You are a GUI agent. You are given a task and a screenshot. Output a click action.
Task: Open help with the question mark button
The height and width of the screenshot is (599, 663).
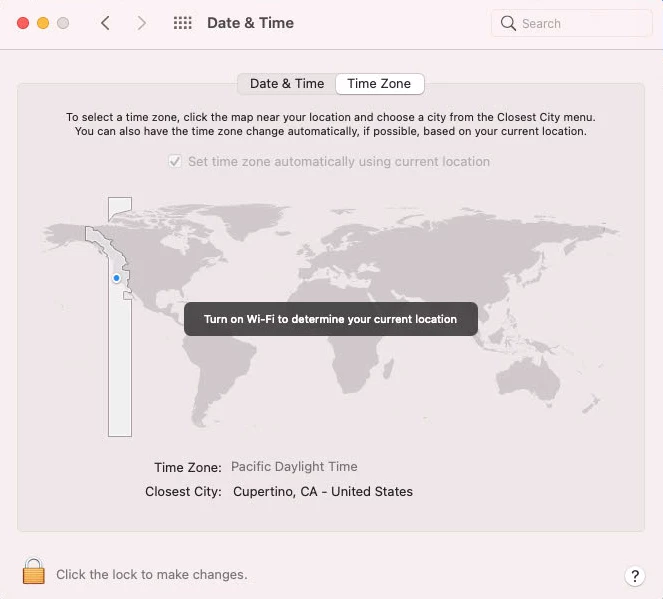click(x=635, y=576)
